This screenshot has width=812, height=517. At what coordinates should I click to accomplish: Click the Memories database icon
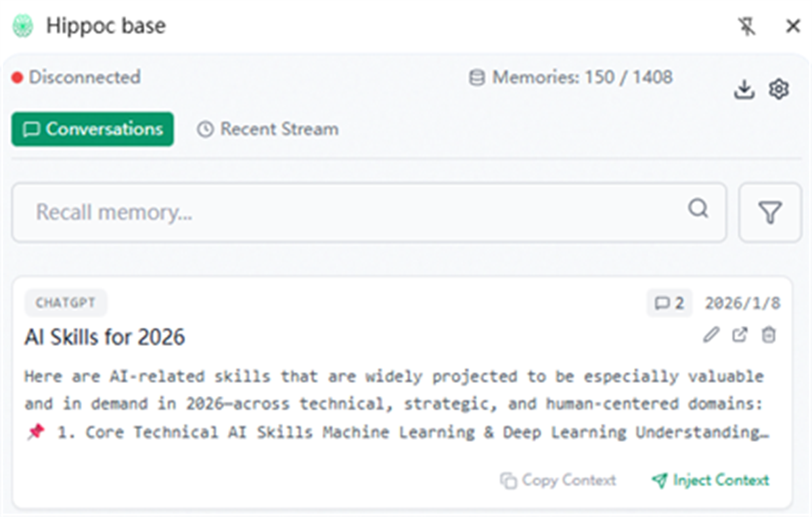coord(477,78)
